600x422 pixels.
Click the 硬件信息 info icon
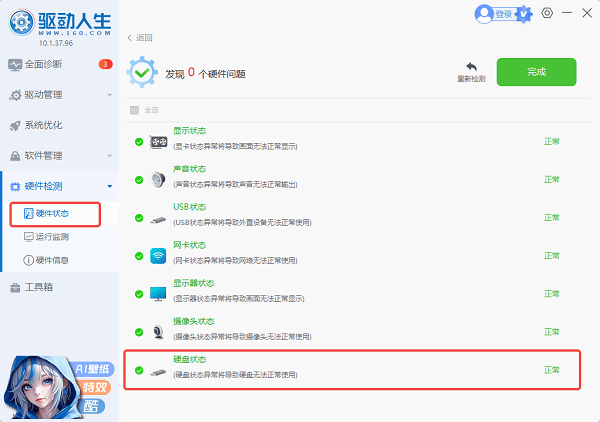point(29,260)
